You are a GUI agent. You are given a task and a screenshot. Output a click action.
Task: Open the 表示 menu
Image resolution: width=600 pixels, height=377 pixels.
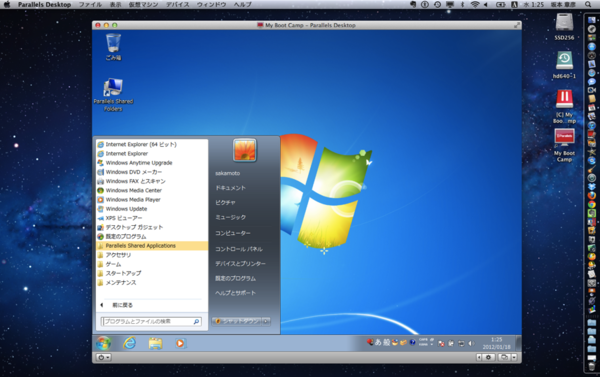116,5
